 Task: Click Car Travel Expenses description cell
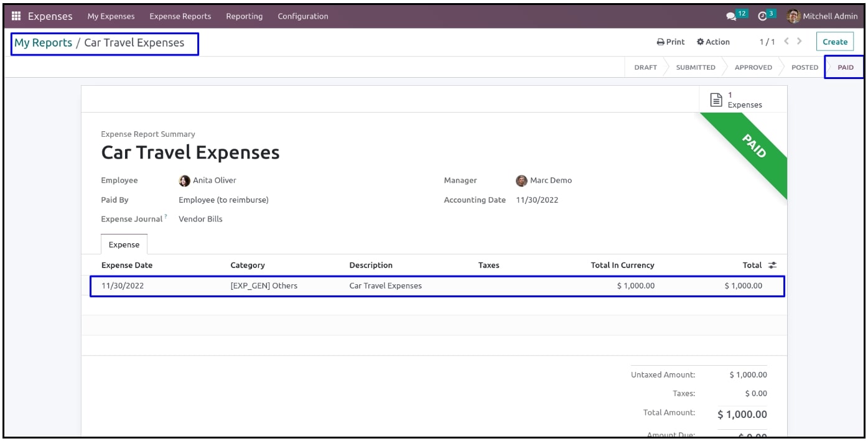tap(386, 285)
